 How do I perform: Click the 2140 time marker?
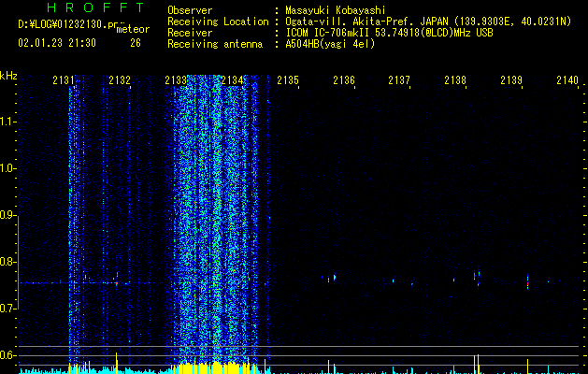click(567, 80)
